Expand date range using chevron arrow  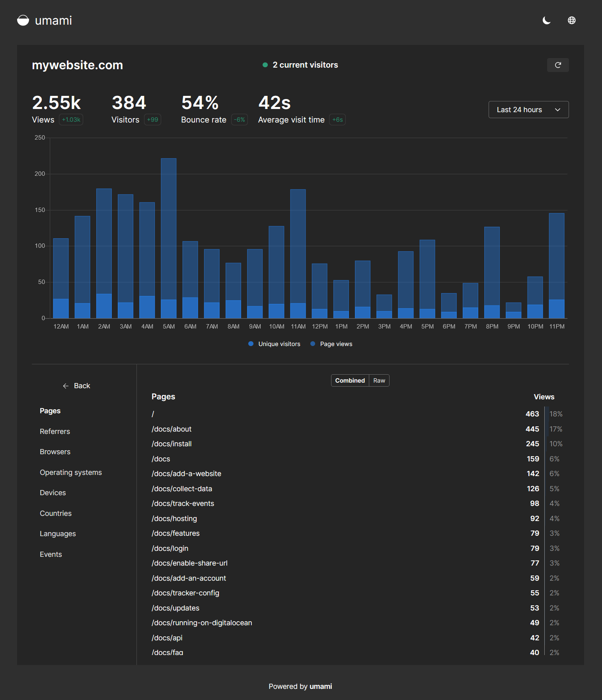(x=557, y=110)
